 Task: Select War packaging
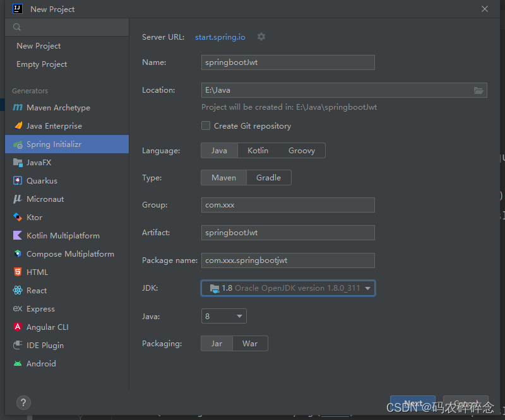(x=250, y=344)
